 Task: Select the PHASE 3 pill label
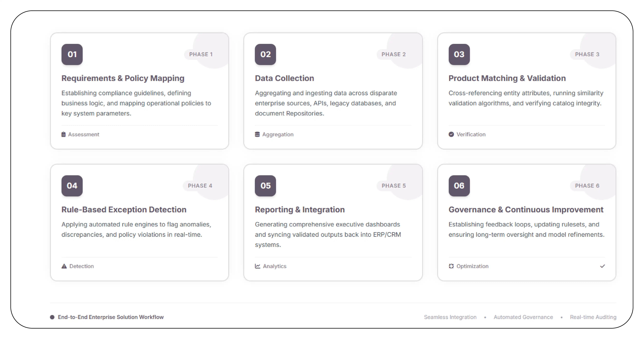pos(587,54)
